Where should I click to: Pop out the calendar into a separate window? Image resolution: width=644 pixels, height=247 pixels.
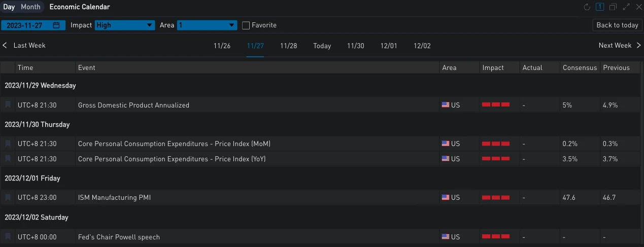(x=613, y=7)
